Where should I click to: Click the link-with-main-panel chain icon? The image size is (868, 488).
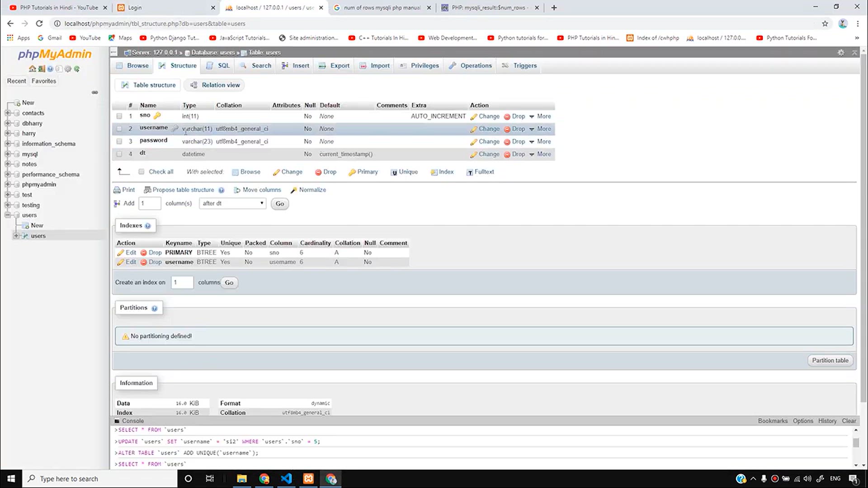(94, 92)
